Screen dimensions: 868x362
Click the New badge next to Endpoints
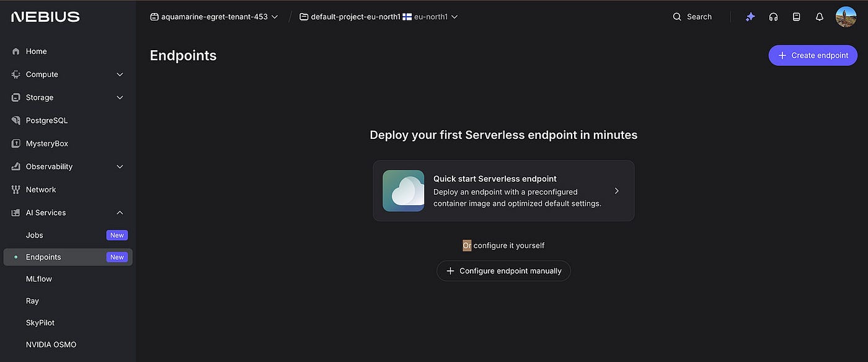tap(117, 257)
